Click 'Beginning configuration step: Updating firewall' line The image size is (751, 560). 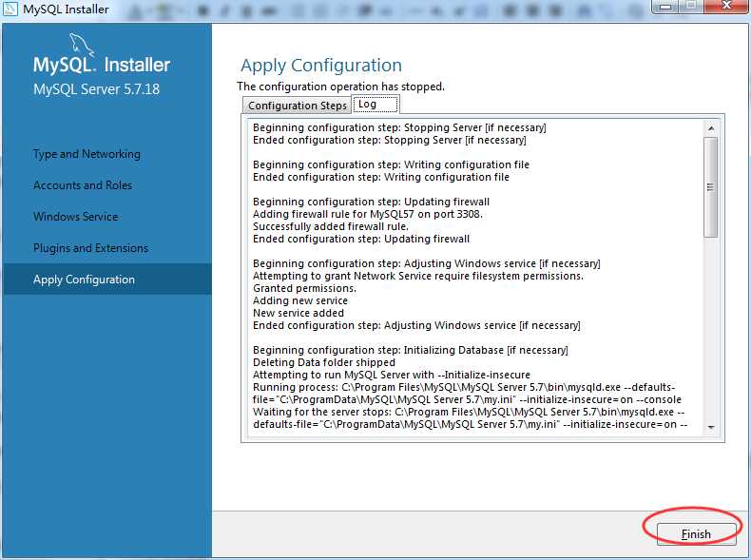pos(371,202)
